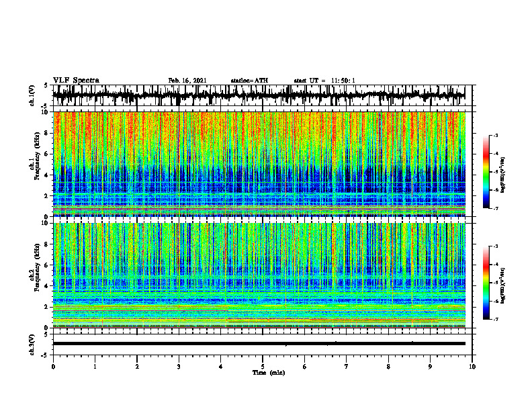The height and width of the screenshot is (411, 532).
Task: Click time-axis tick label "9"
Action: click(430, 367)
